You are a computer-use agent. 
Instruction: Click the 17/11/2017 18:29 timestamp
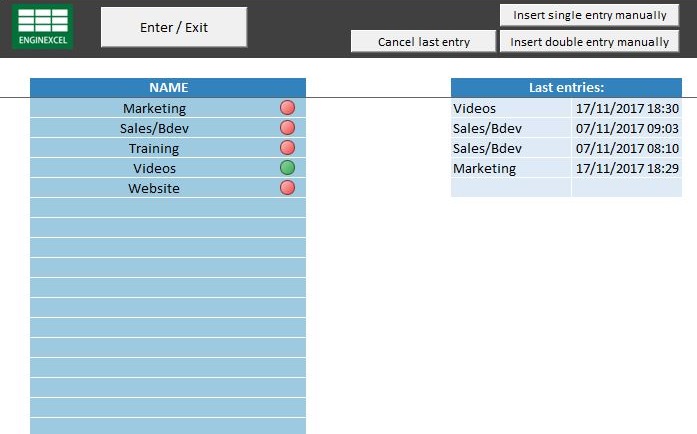(627, 169)
